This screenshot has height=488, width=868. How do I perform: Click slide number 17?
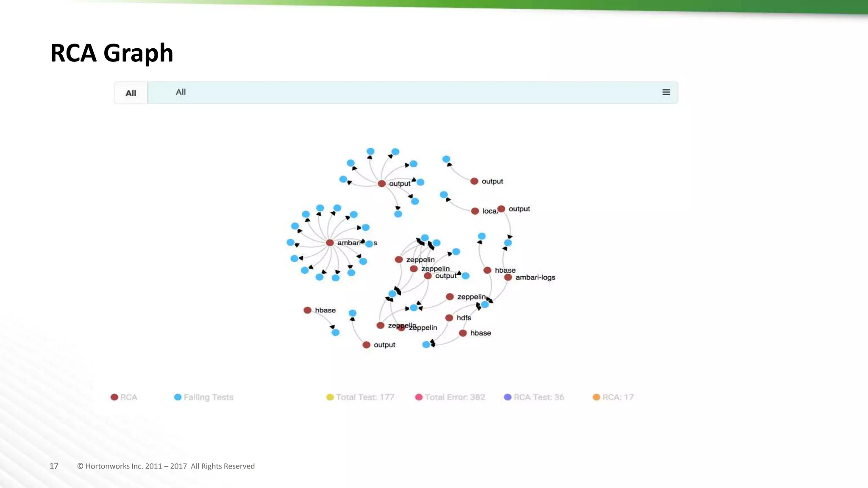(54, 466)
